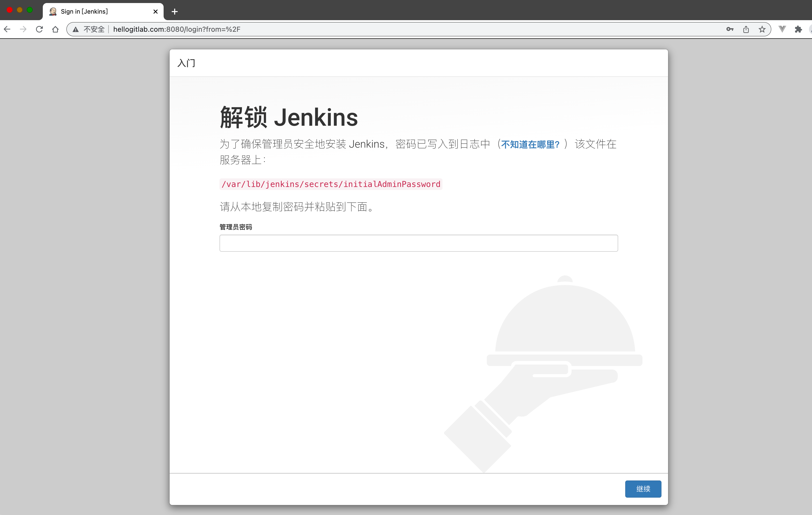Image resolution: width=812 pixels, height=515 pixels.
Task: Reload the Jenkins page
Action: point(39,29)
